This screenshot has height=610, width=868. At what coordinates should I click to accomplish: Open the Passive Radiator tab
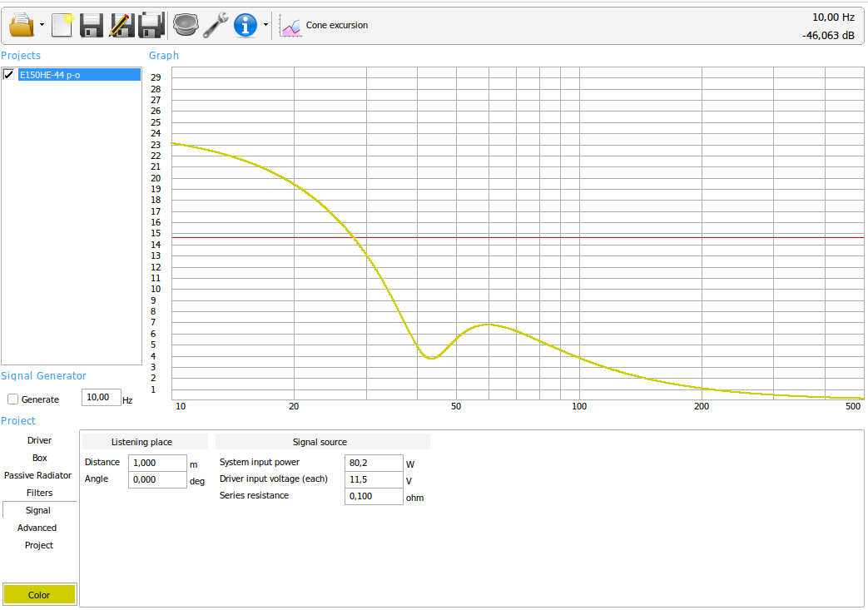pyautogui.click(x=38, y=475)
